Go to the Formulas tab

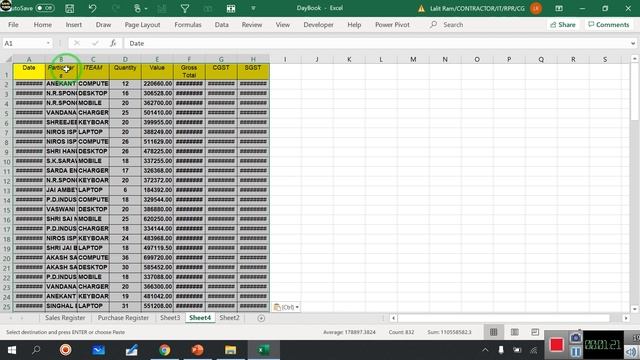coord(188,24)
